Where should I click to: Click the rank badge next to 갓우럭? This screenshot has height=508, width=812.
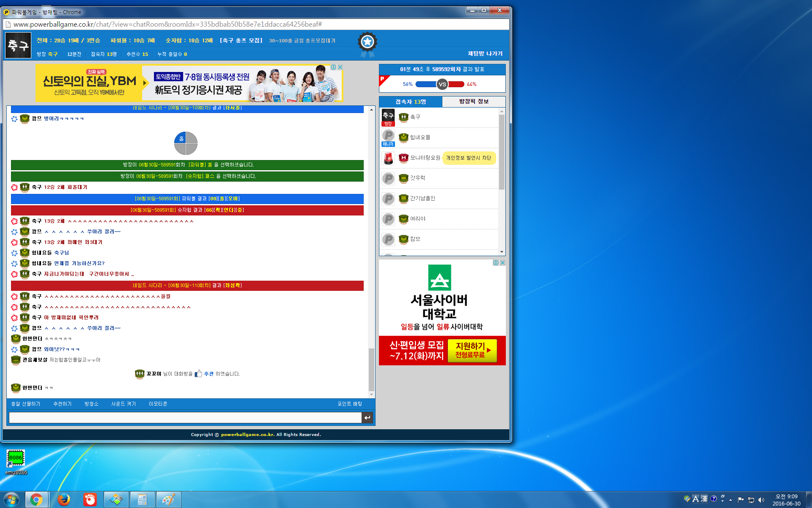tap(403, 179)
